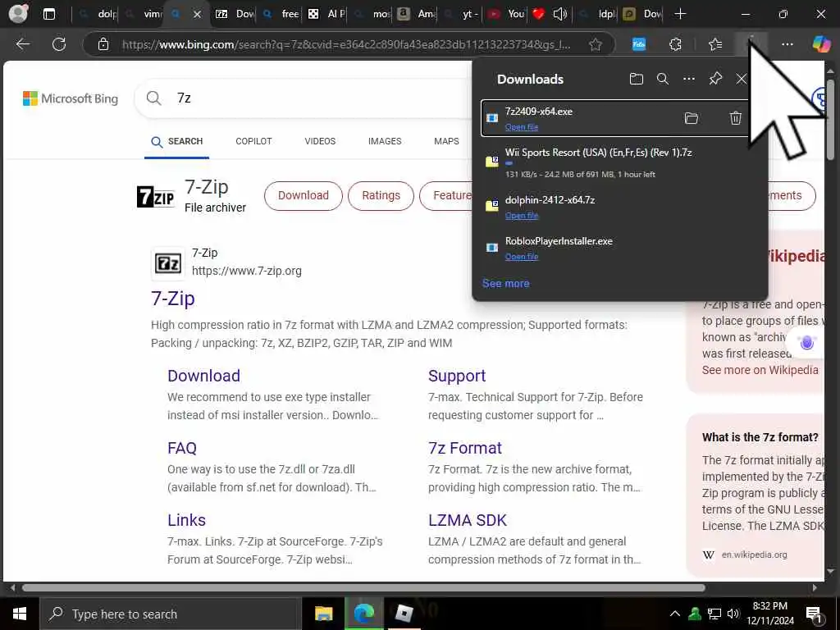Open the browser profile avatar
This screenshot has width=840, height=630.
coord(18,13)
